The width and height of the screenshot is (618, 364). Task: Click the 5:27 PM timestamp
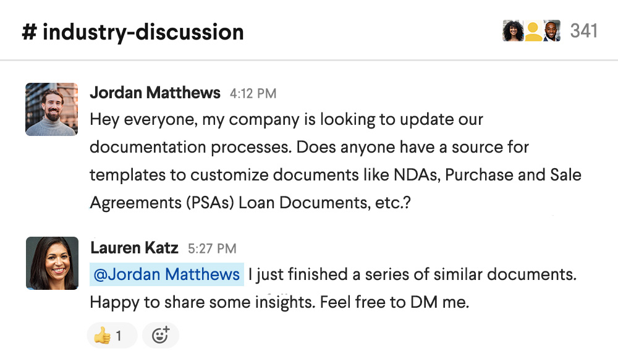click(x=212, y=249)
